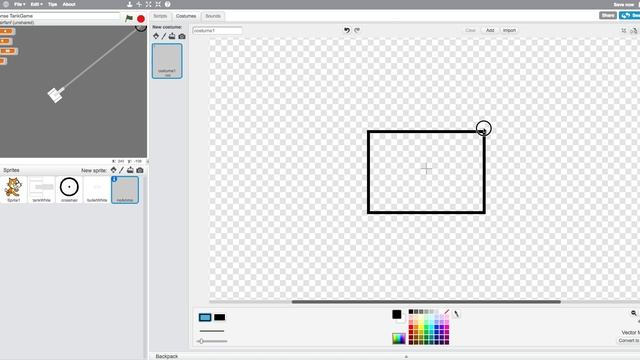
Task: Open info on selected sprite
Action: click(114, 179)
